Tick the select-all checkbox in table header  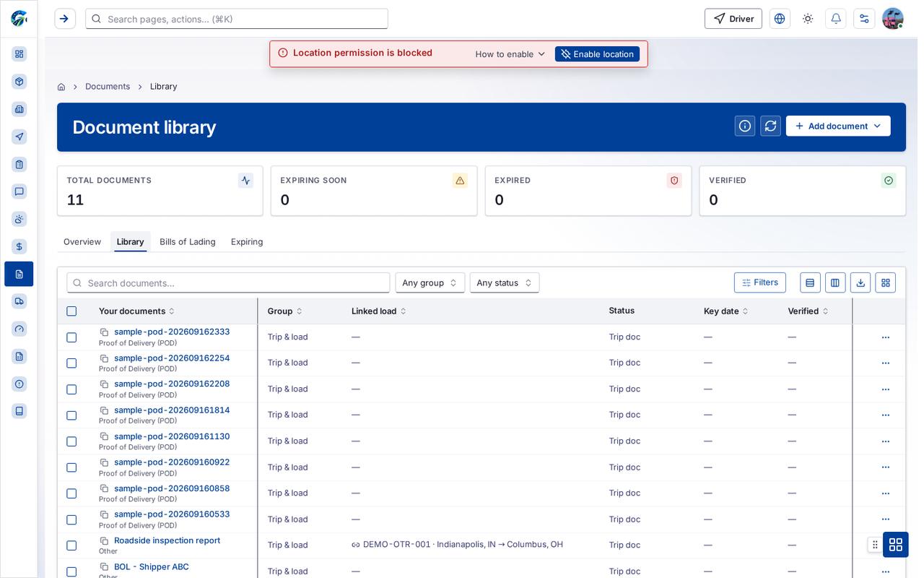click(71, 311)
